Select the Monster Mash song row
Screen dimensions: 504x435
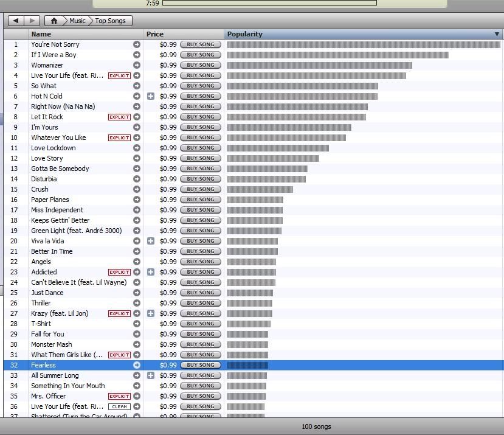52,344
